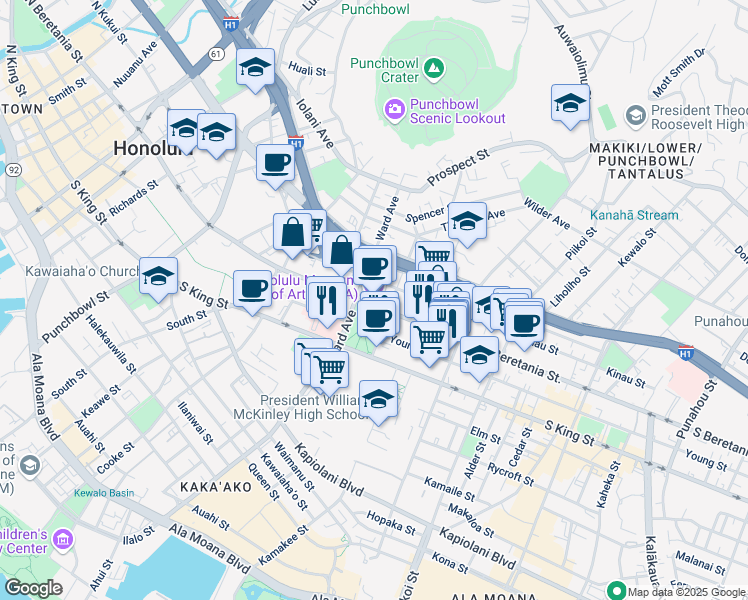Viewport: 748px width, 600px height.
Task: Click the Google logo
Action: (x=34, y=588)
